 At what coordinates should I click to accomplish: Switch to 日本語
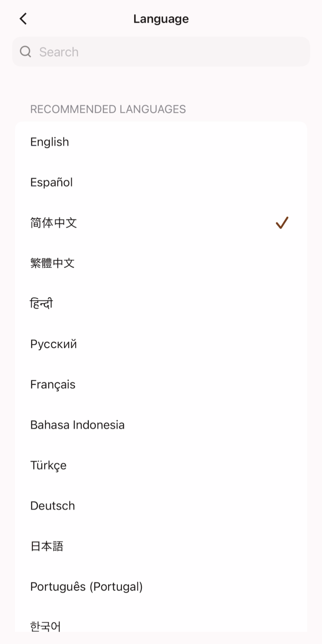click(47, 546)
